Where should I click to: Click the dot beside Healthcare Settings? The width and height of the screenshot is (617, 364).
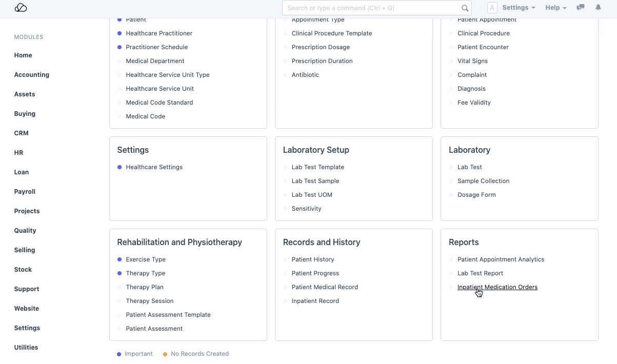click(x=120, y=167)
